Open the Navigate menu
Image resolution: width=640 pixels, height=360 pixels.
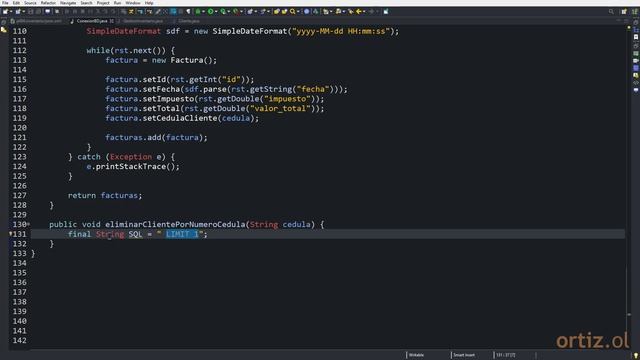(x=68, y=3)
